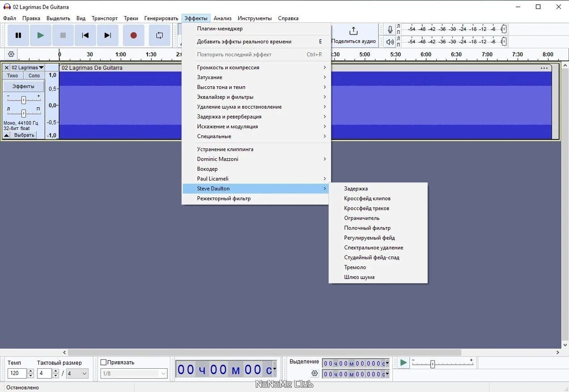
Task: Open the Выделение selection settings gear
Action: (x=314, y=374)
